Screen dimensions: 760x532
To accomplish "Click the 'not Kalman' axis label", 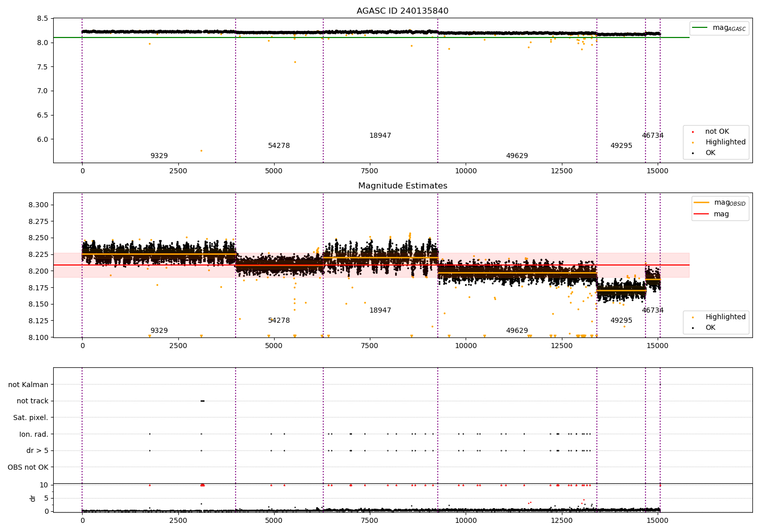I will coord(28,385).
